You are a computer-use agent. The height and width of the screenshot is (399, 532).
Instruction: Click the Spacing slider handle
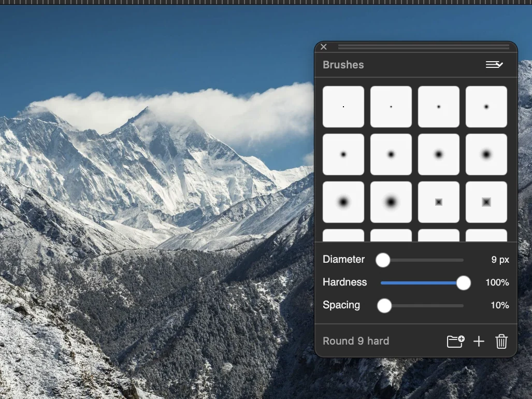384,306
